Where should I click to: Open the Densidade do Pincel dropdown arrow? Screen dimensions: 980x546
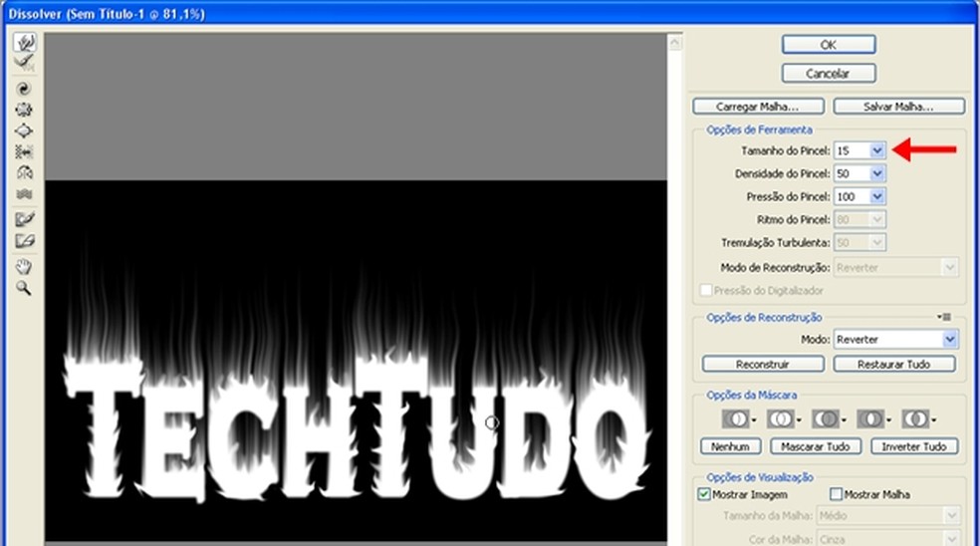click(x=876, y=174)
